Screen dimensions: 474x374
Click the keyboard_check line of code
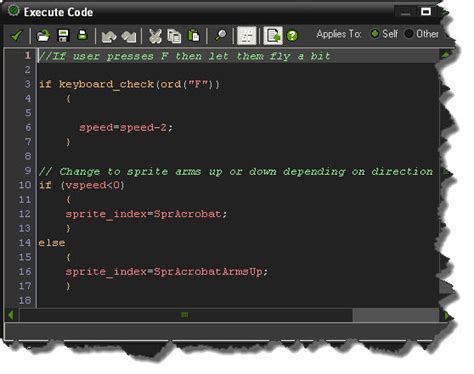129,84
